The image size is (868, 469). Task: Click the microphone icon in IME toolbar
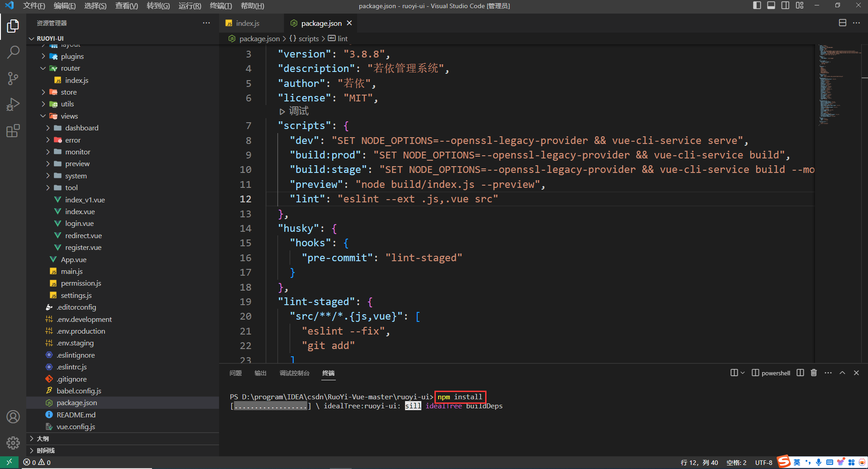pyautogui.click(x=819, y=462)
